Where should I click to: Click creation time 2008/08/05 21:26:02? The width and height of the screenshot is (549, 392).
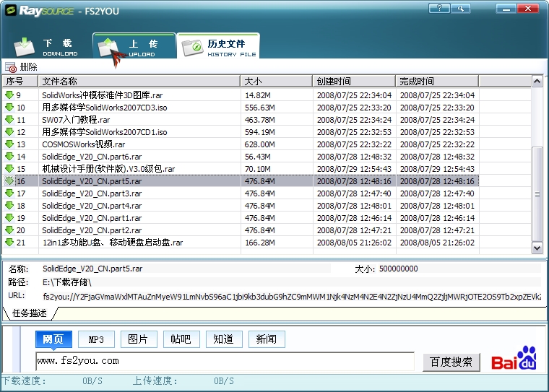[x=354, y=243]
